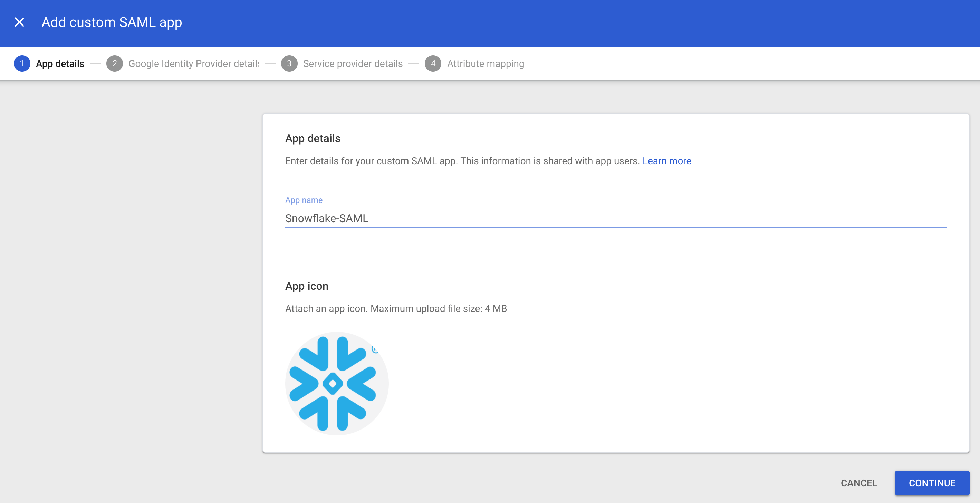980x503 pixels.
Task: Click the numbered circle for step 2
Action: 115,63
